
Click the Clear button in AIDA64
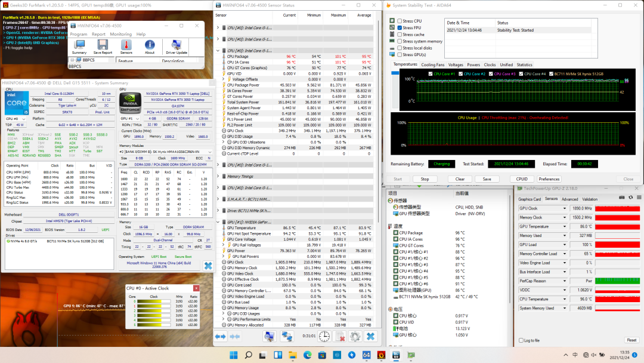tap(460, 179)
